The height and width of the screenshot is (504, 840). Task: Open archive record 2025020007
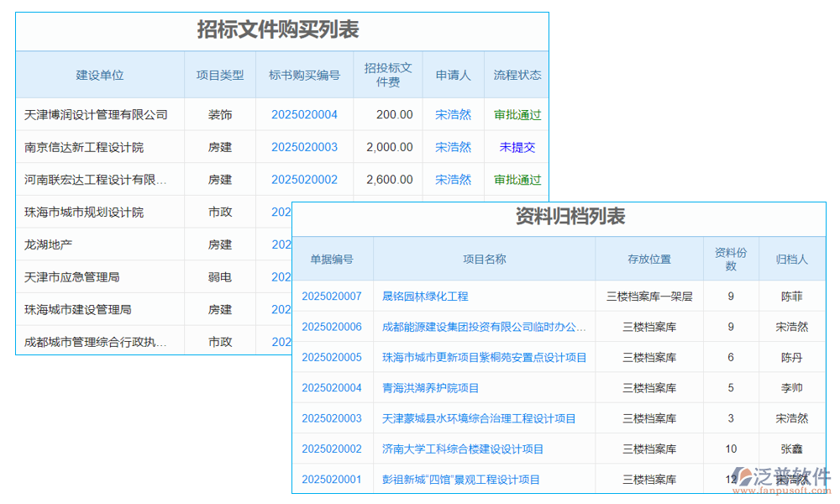pos(332,296)
